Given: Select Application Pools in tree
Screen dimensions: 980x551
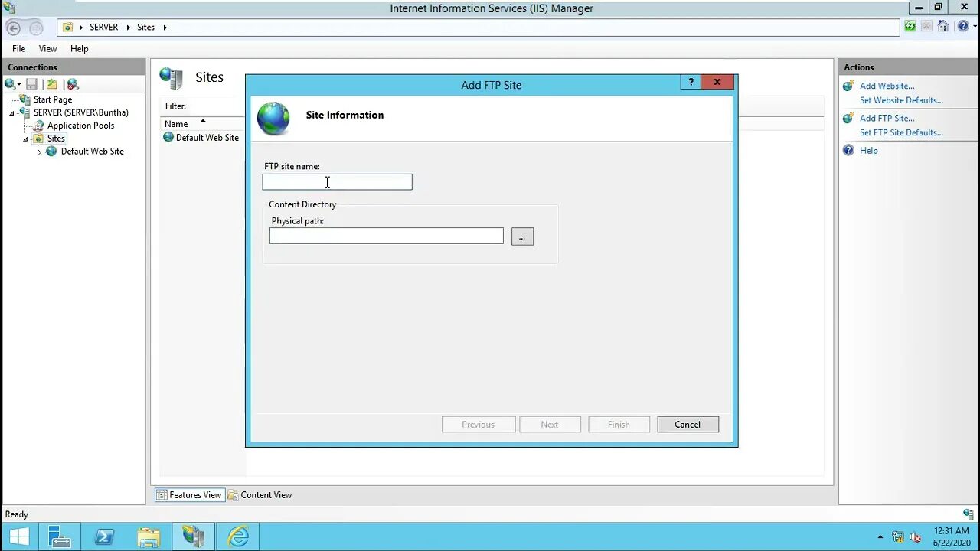Looking at the screenshot, I should tap(80, 126).
